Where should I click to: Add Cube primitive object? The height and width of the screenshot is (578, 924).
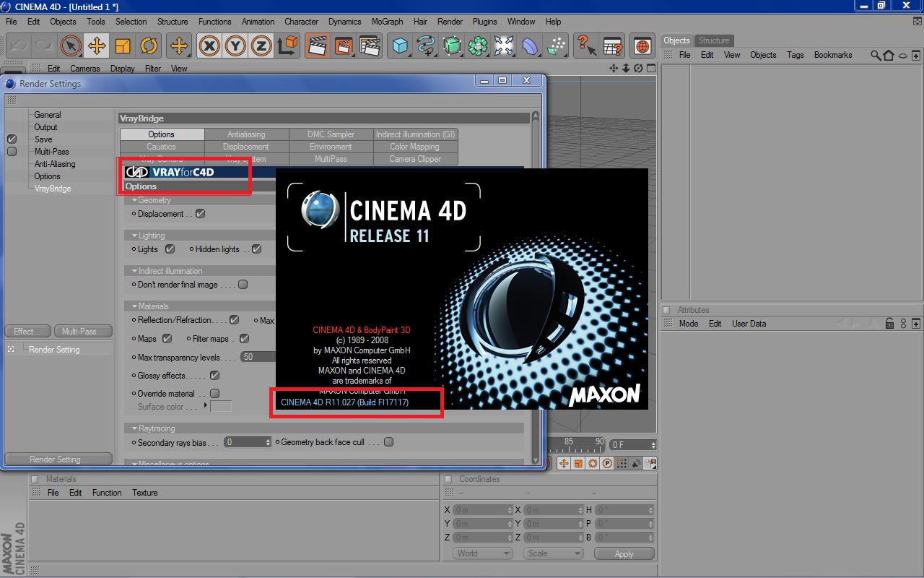400,46
